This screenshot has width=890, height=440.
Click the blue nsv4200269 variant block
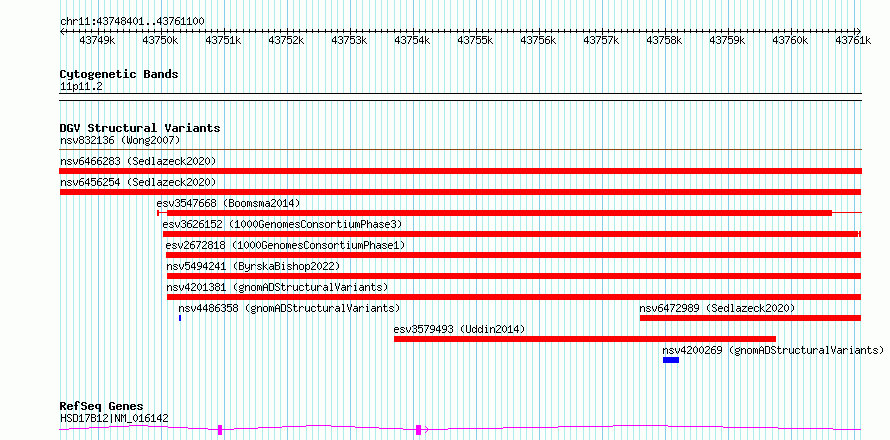coord(671,360)
